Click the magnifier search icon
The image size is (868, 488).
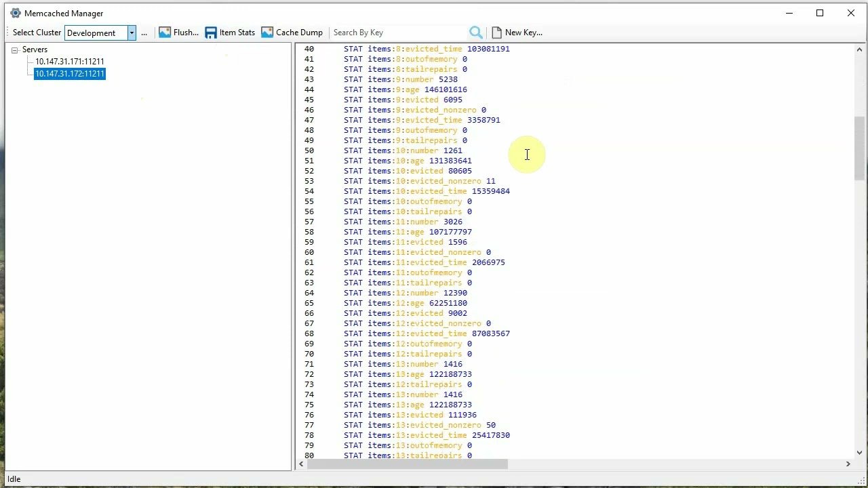476,33
